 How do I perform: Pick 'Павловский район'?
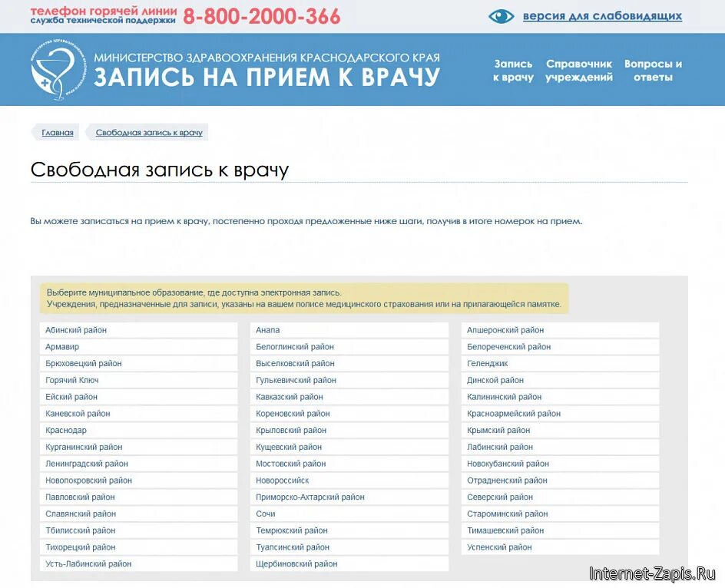pyautogui.click(x=139, y=497)
